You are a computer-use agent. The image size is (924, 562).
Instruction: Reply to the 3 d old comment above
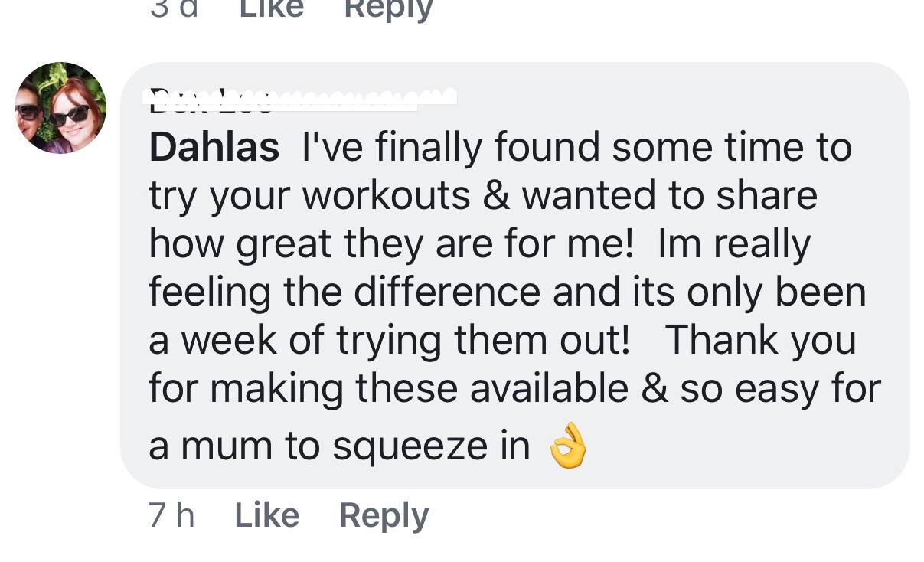pos(388,9)
